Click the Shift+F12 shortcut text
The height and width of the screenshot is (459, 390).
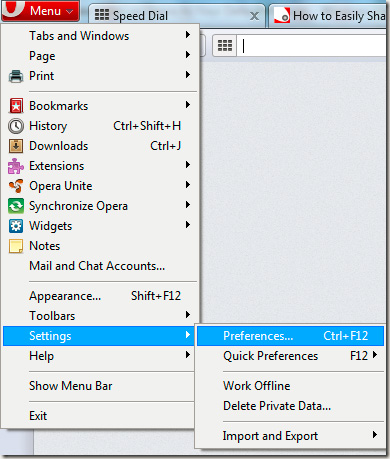tap(156, 296)
